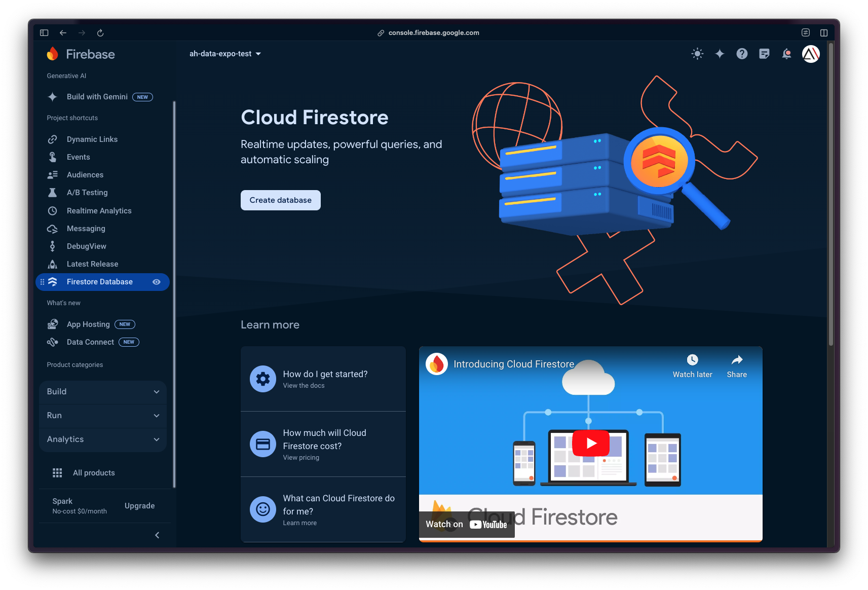
Task: Open the Learn more link about Firestore
Action: click(299, 523)
